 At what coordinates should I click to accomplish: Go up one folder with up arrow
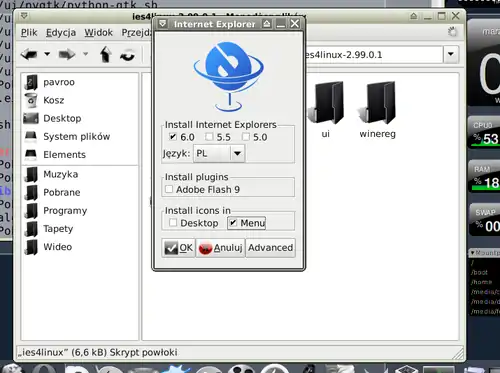click(106, 54)
